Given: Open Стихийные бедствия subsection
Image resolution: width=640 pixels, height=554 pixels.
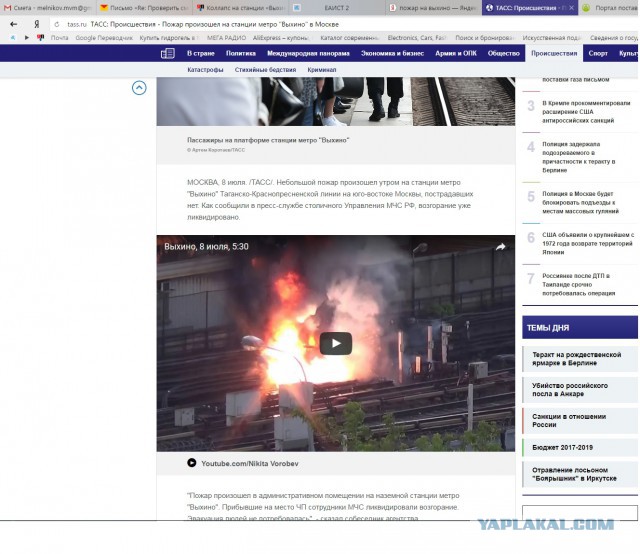Looking at the screenshot, I should 265,70.
